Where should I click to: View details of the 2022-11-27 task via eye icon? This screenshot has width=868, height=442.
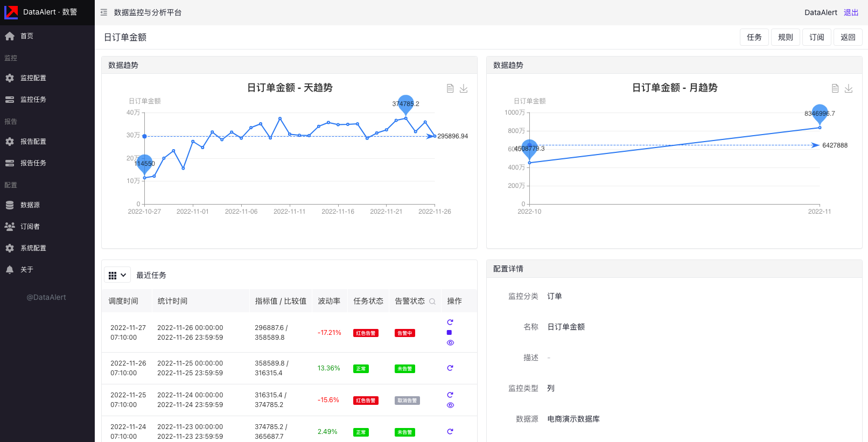click(450, 343)
